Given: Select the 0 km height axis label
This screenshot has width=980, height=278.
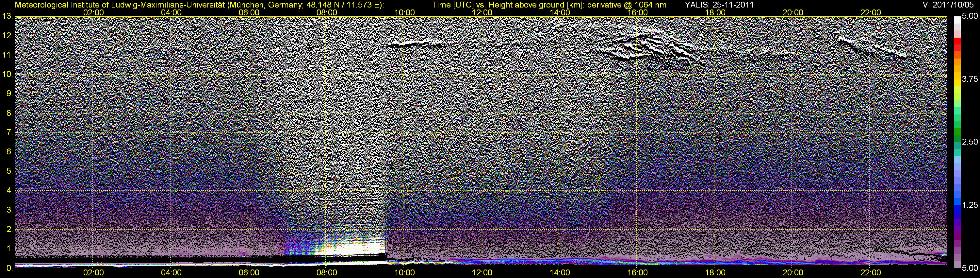Looking at the screenshot, I should pyautogui.click(x=9, y=268).
